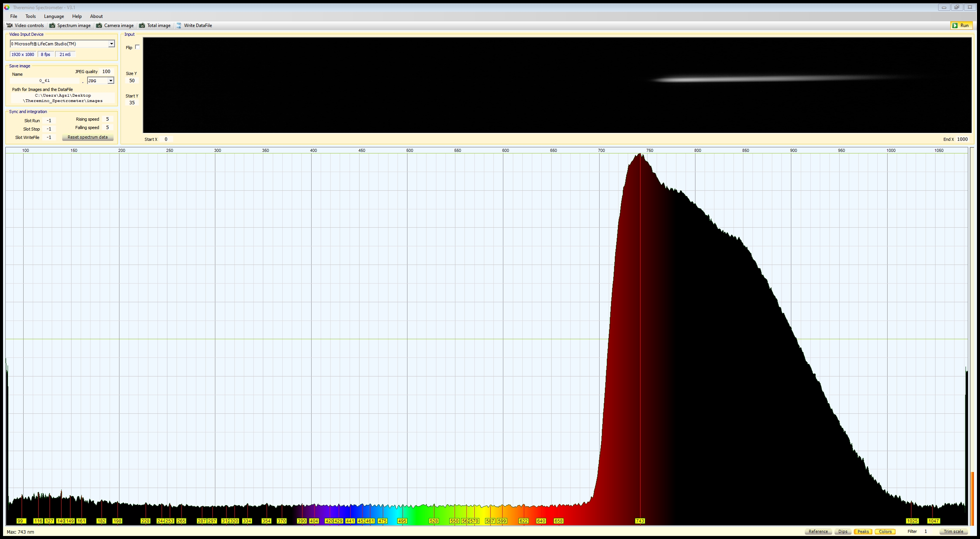Save the Camera image via toolbar
Image resolution: width=980 pixels, height=539 pixels.
115,26
